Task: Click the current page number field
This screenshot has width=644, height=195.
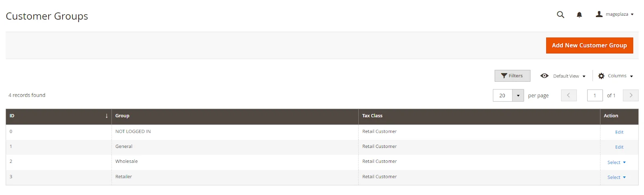Action: [x=594, y=95]
